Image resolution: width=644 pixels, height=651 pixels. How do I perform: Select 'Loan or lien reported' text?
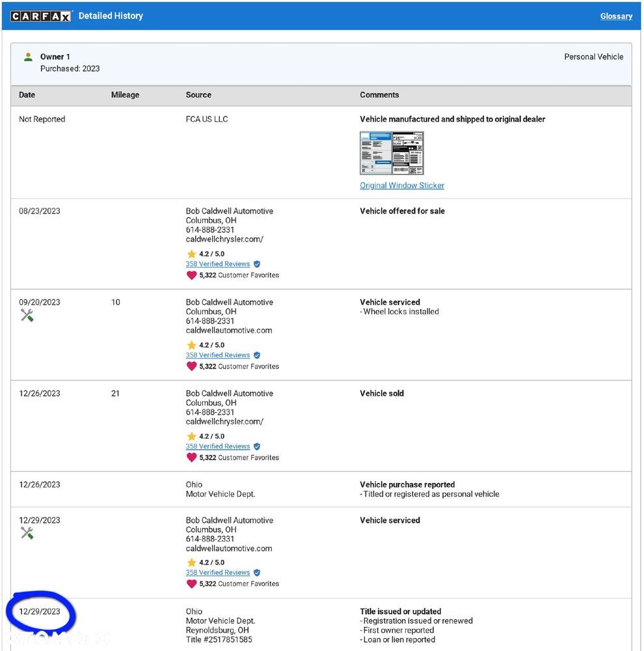399,640
